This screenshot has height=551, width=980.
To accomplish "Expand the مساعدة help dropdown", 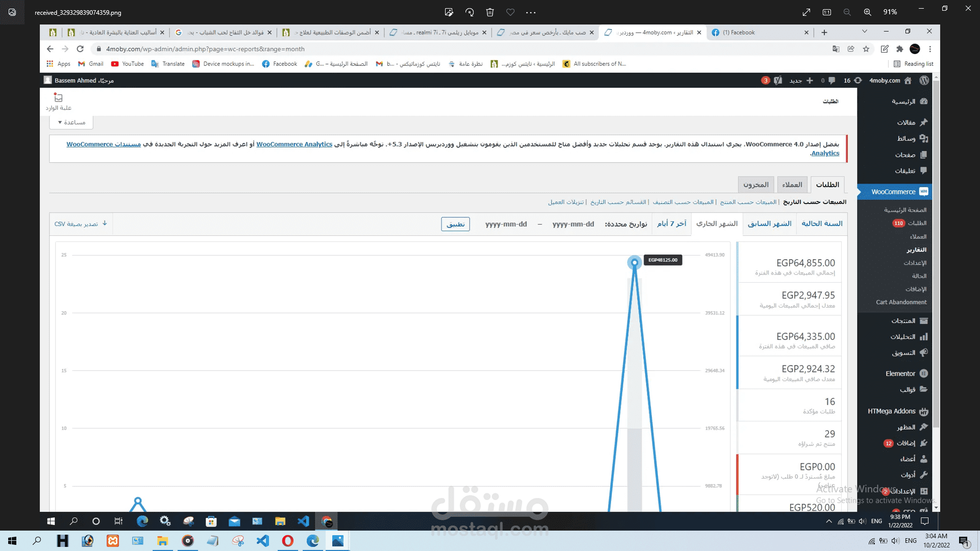I will pyautogui.click(x=71, y=122).
